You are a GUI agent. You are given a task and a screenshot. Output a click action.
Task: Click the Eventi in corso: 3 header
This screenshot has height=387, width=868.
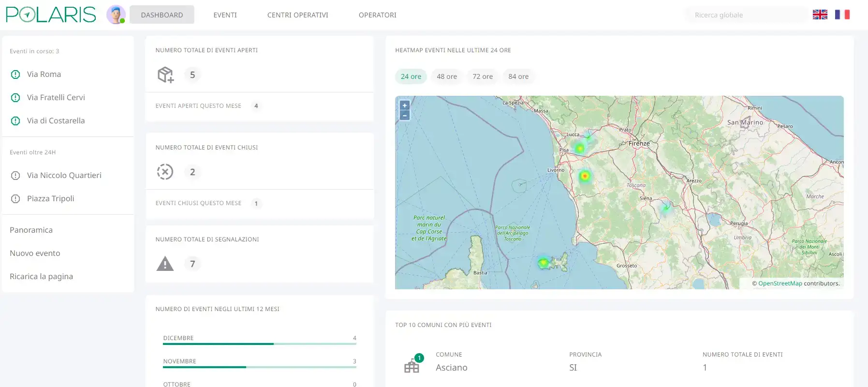[x=34, y=51]
